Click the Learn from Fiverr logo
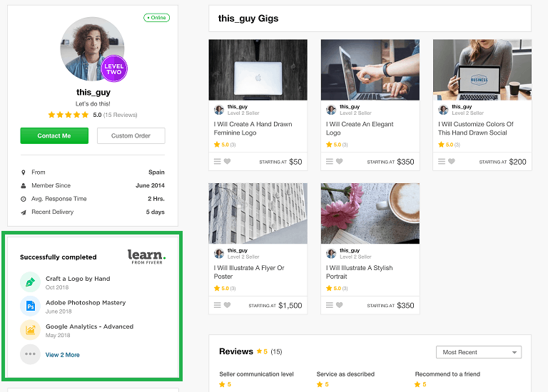This screenshot has height=392, width=548. 146,257
